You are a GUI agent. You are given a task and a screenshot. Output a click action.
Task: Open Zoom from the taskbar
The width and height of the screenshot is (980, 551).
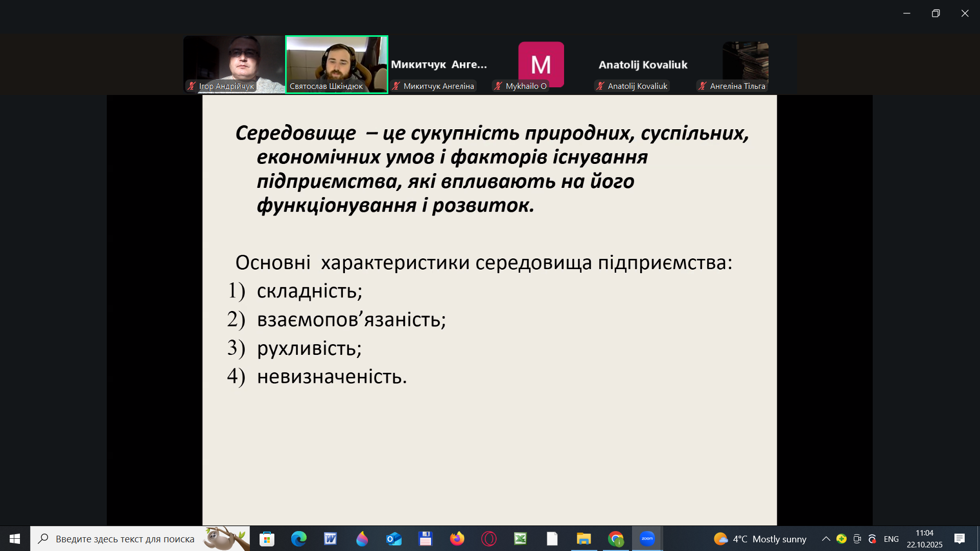647,539
